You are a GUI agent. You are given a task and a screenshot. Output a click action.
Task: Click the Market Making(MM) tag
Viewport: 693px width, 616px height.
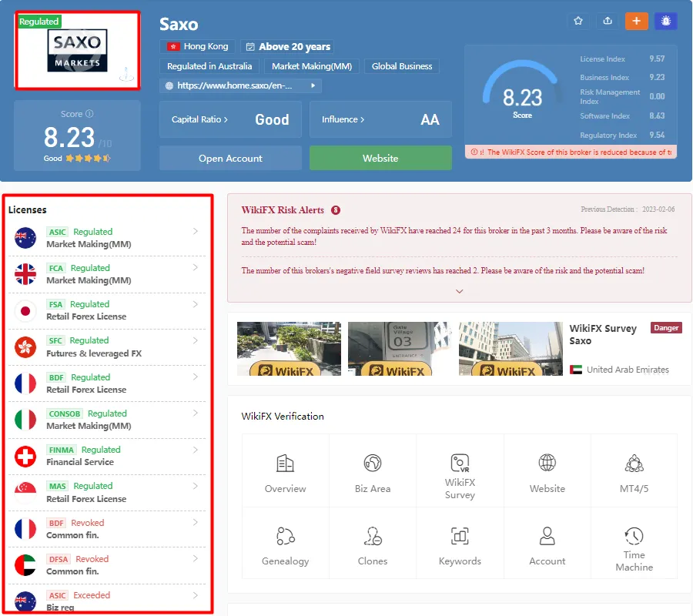click(312, 66)
